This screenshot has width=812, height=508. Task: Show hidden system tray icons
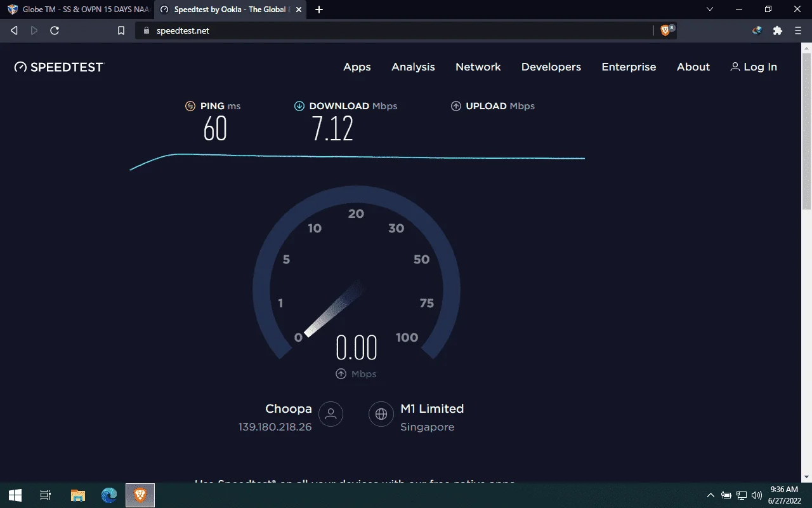point(710,495)
